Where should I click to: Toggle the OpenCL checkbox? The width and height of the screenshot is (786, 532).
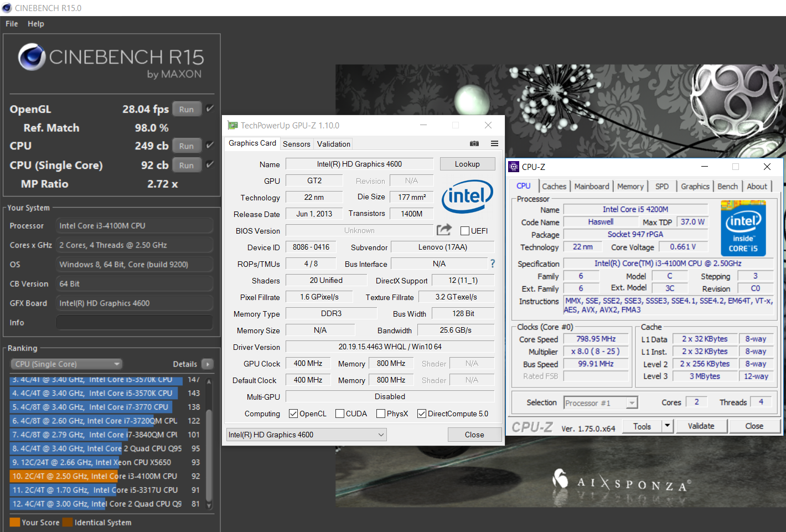pos(293,414)
